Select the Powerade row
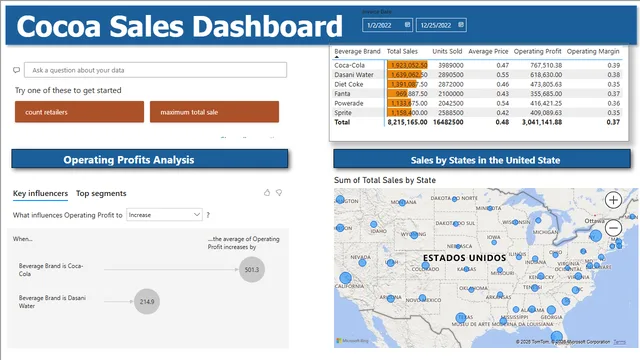 477,103
